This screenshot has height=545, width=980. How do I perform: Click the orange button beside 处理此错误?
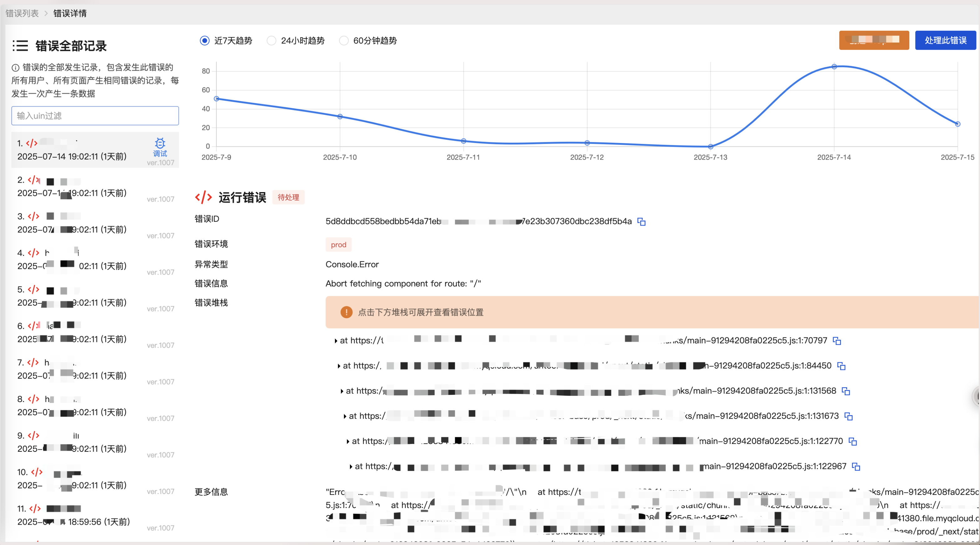pos(874,40)
